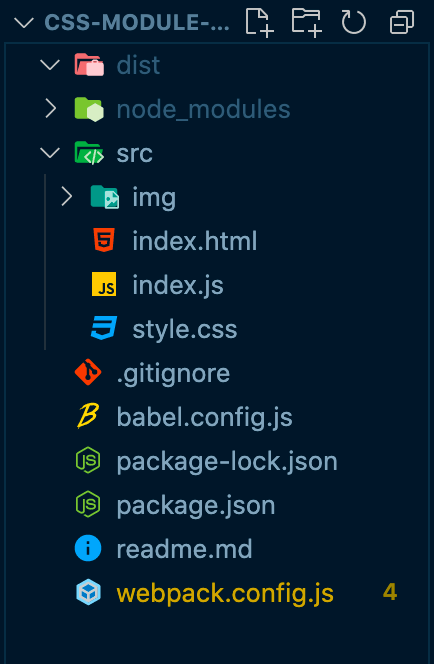The width and height of the screenshot is (434, 664).
Task: Collapse the CSS-MODULE project root chevron
Action: coord(24,22)
